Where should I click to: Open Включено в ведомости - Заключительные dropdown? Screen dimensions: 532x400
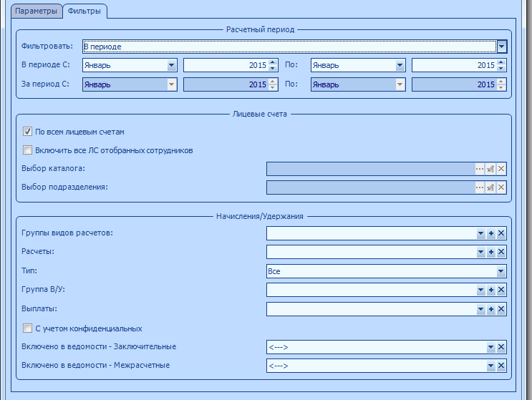click(490, 347)
